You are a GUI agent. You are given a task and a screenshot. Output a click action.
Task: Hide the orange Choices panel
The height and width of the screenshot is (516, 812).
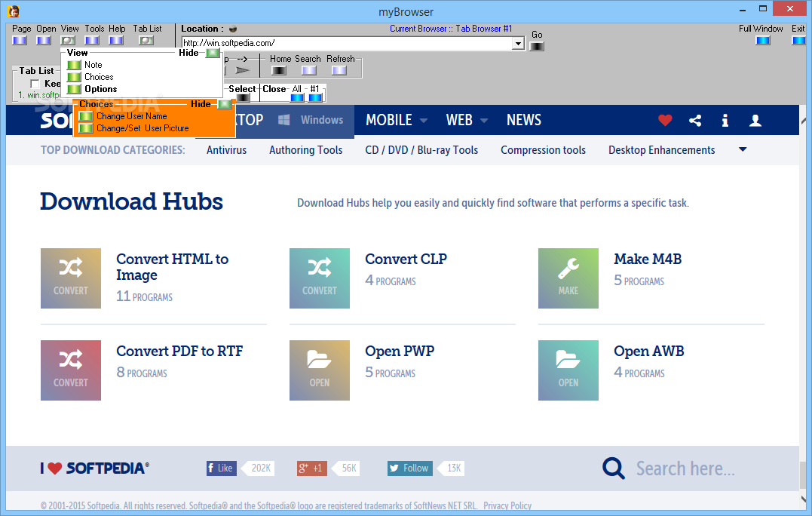tap(225, 104)
